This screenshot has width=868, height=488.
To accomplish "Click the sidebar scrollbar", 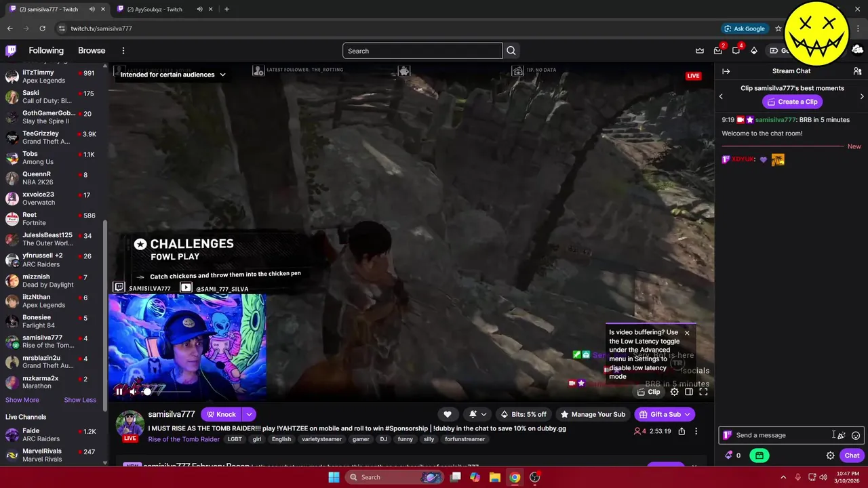I will pyautogui.click(x=105, y=315).
